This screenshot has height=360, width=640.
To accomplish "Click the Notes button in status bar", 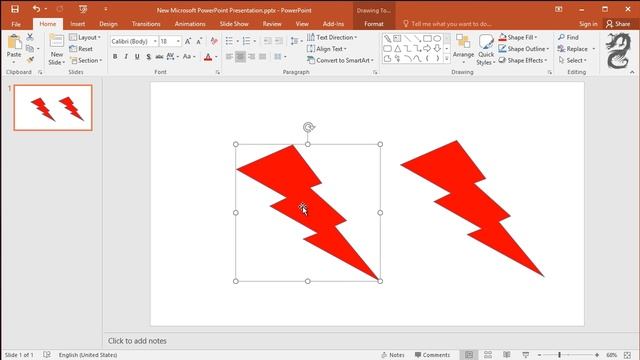I will click(x=393, y=355).
